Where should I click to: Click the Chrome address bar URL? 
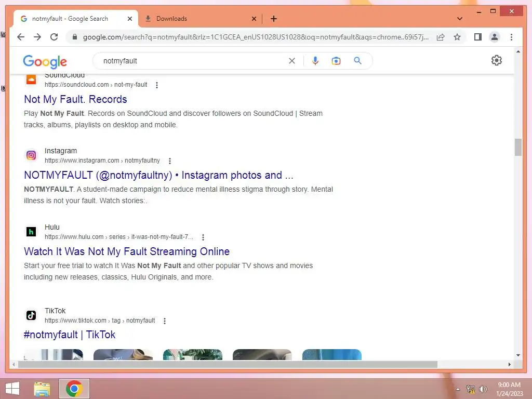(256, 37)
